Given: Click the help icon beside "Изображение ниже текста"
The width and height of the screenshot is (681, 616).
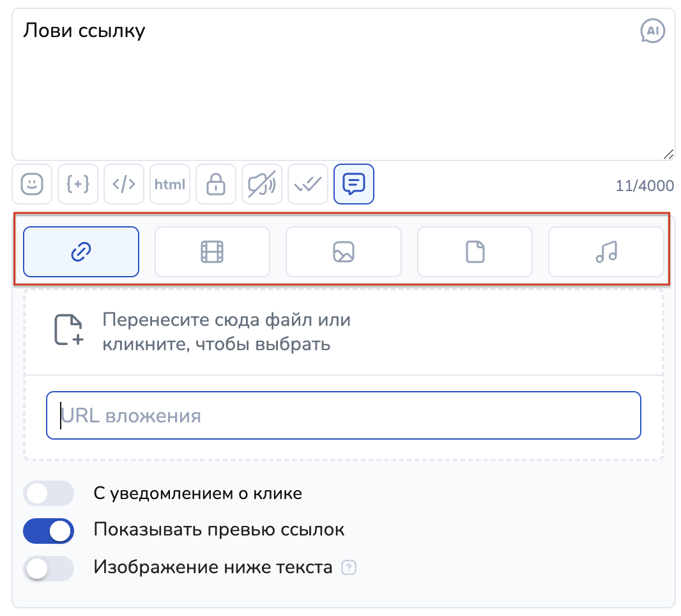Looking at the screenshot, I should [348, 568].
